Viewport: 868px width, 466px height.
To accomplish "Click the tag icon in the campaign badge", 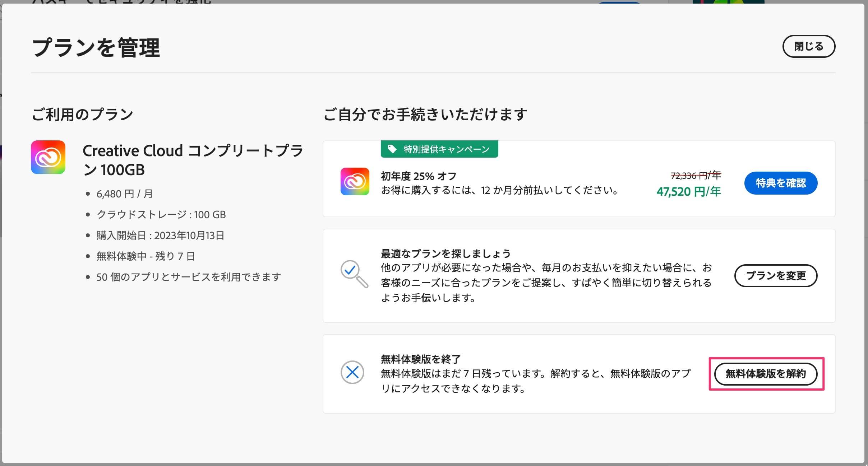I will coord(392,149).
